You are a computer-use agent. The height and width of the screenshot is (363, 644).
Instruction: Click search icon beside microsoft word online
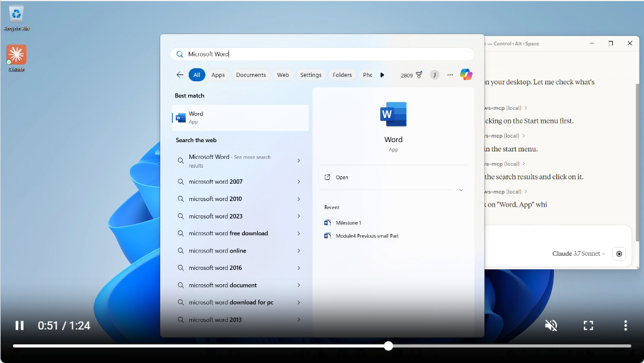pyautogui.click(x=180, y=251)
